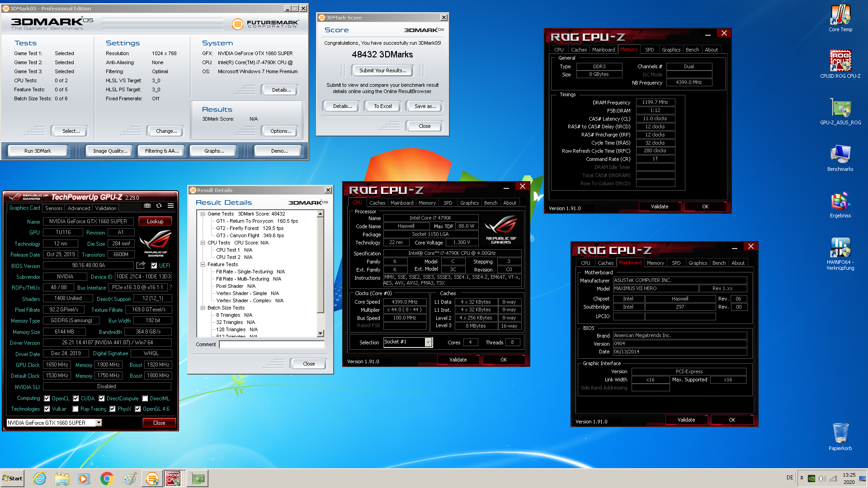Screen dimensions: 868x488
Task: Enable the DirectML checkbox
Action: click(145, 399)
